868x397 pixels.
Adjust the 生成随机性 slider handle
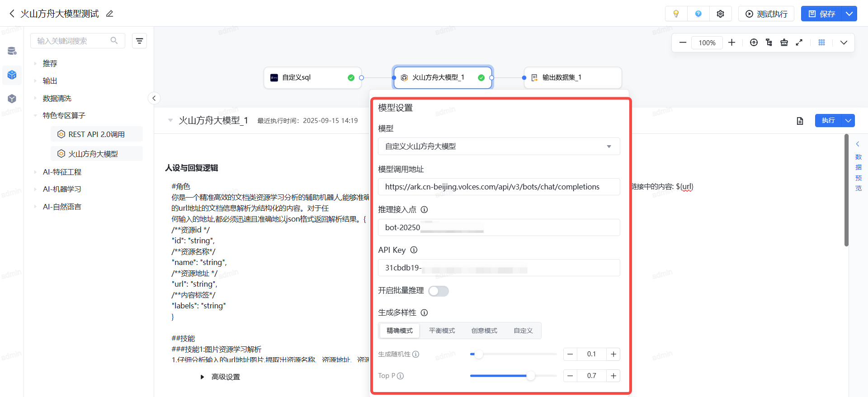click(479, 354)
